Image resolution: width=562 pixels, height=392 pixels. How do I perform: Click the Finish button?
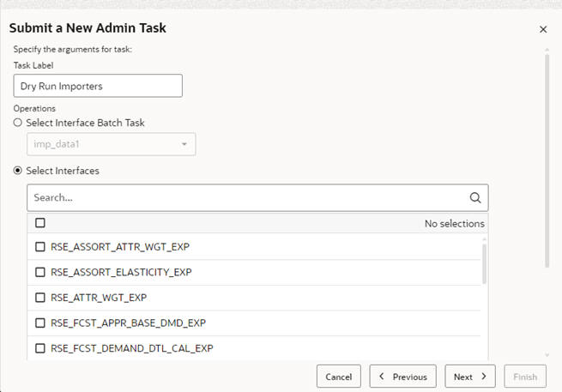click(x=524, y=377)
